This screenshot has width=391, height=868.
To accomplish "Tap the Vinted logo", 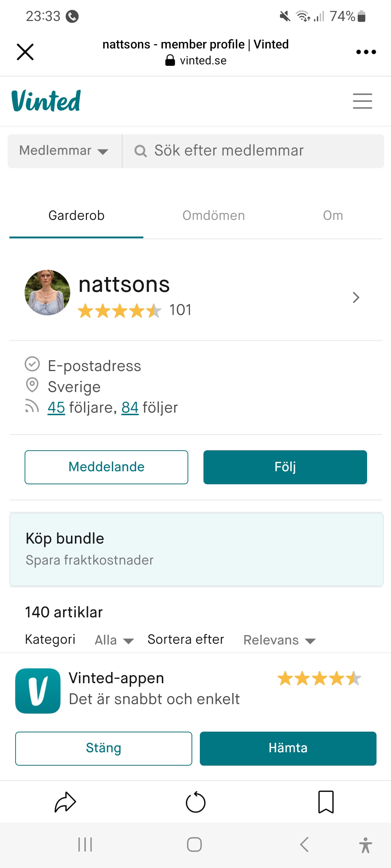I will 46,101.
